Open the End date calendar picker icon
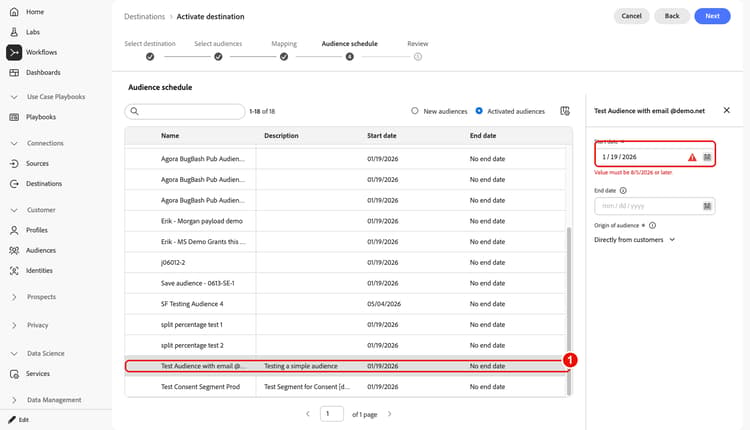Screen dimensions: 750x430 707,206
